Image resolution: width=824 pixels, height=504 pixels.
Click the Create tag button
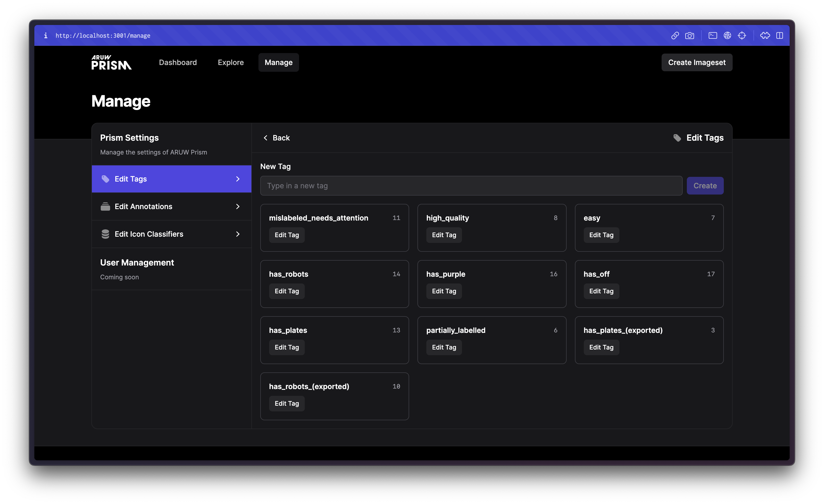coord(705,186)
